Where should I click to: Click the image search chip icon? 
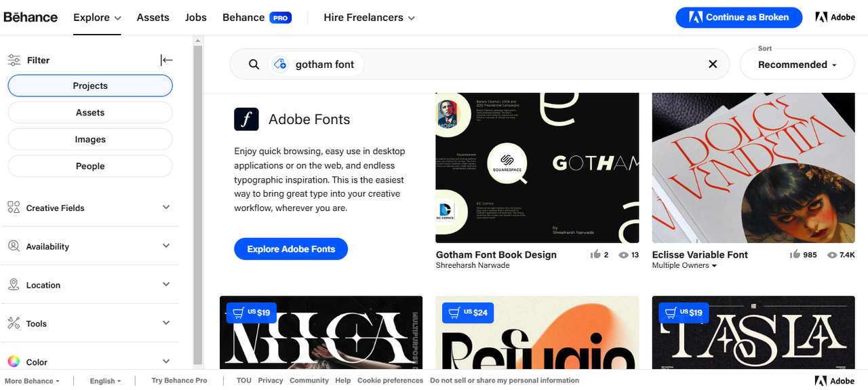280,64
